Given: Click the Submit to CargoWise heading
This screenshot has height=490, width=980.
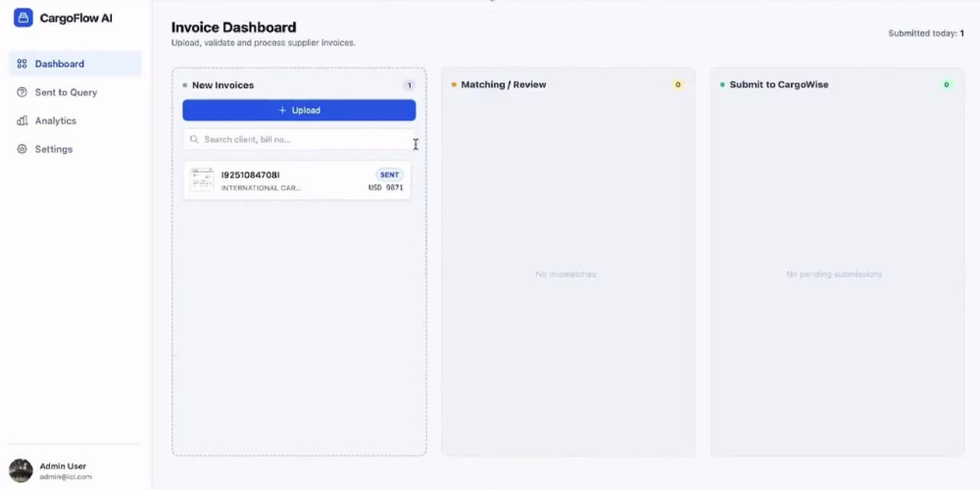Looking at the screenshot, I should click(779, 84).
